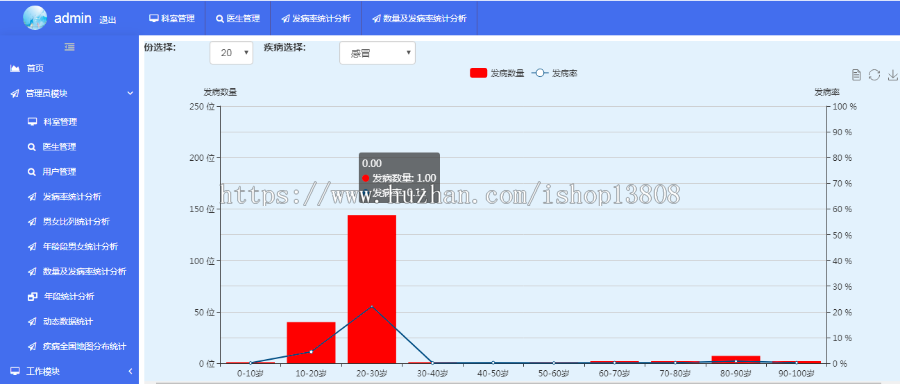This screenshot has width=900, height=384.
Task: Open the 医生管理 top tab
Action: click(x=238, y=18)
